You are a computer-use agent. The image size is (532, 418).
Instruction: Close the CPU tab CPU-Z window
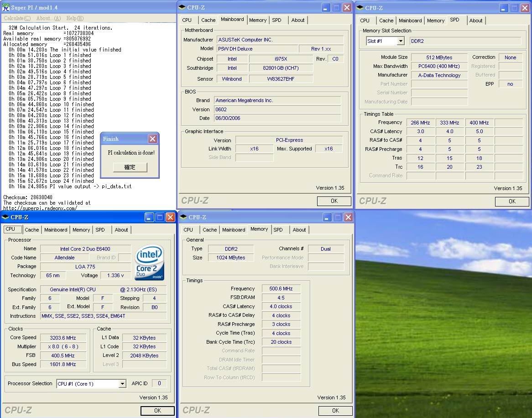[x=170, y=217]
